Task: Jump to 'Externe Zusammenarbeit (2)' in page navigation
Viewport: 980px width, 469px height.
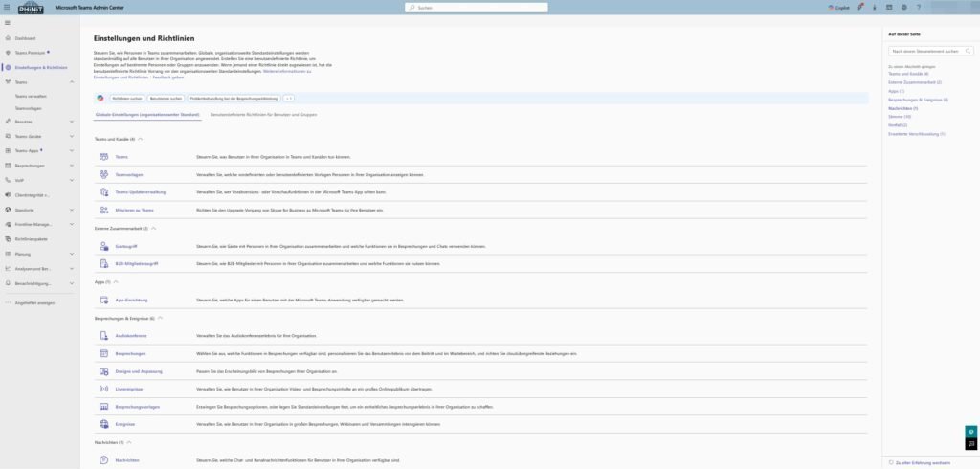Action: (x=916, y=82)
